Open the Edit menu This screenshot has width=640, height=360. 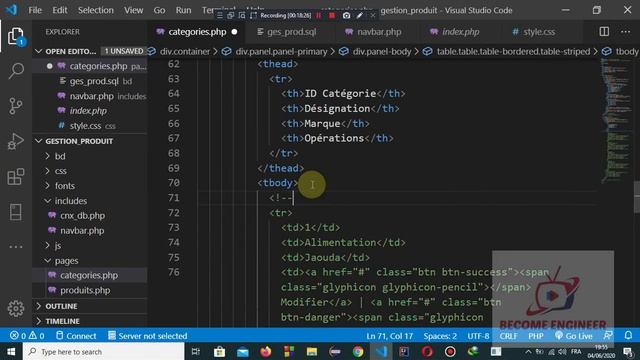[60, 10]
